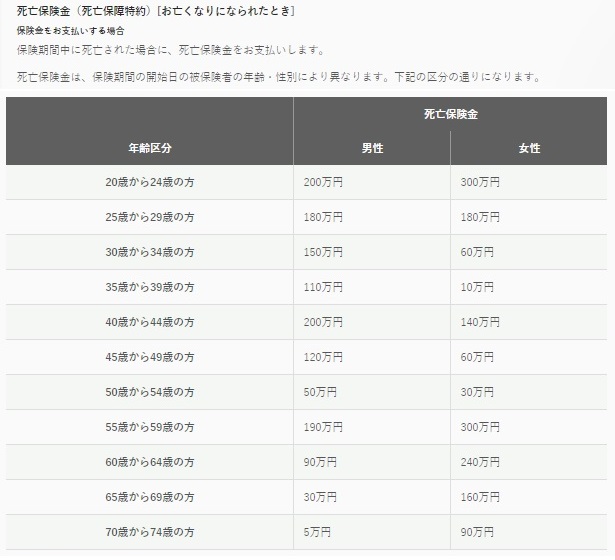Select the row label 25歳から29歳の方
The height and width of the screenshot is (560, 615).
[150, 217]
